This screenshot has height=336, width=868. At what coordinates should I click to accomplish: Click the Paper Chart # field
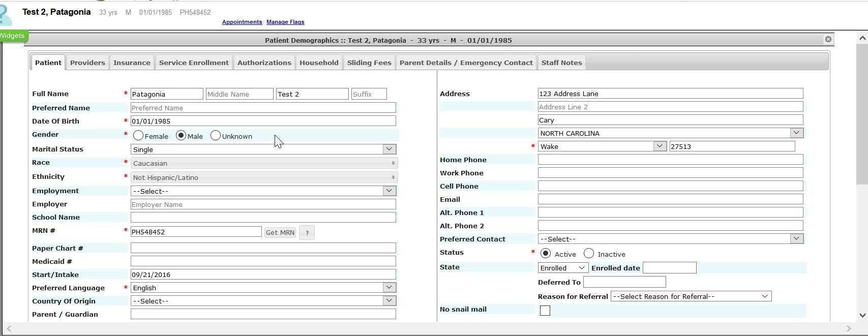(x=263, y=248)
